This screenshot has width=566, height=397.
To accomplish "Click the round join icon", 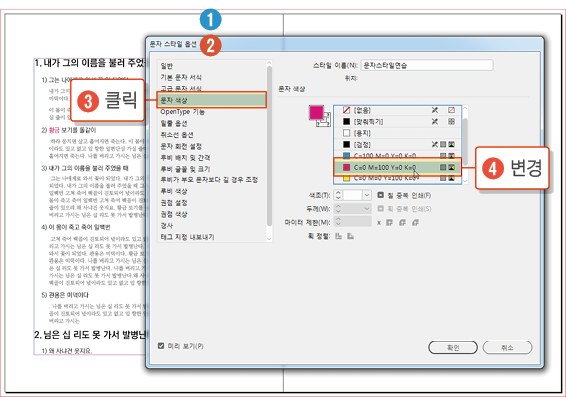I will coord(402,222).
